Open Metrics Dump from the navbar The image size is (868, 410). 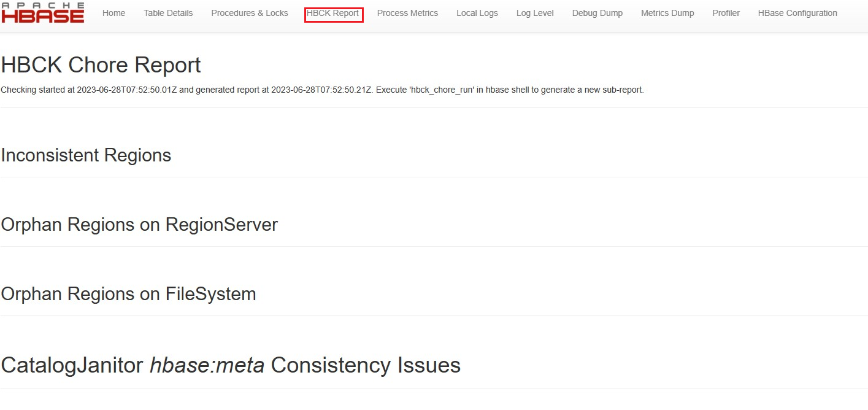(667, 13)
